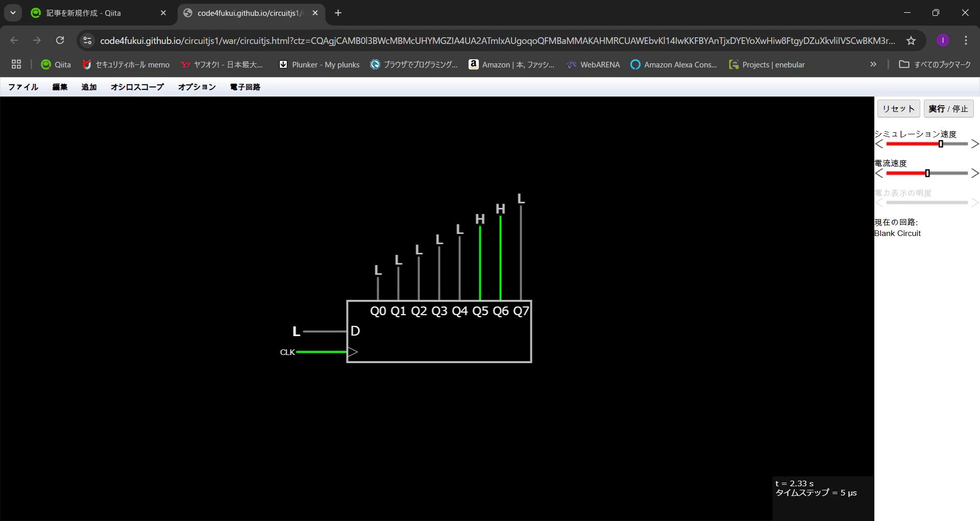This screenshot has height=521, width=980.
Task: Open the すべてのブックマーク folder
Action: tap(935, 64)
